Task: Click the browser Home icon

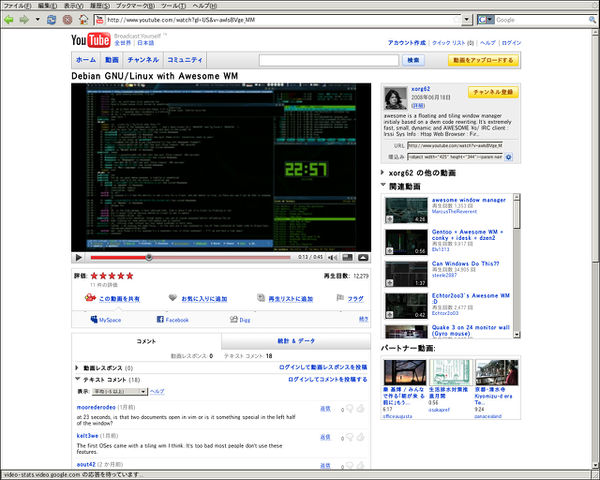Action: (x=83, y=19)
